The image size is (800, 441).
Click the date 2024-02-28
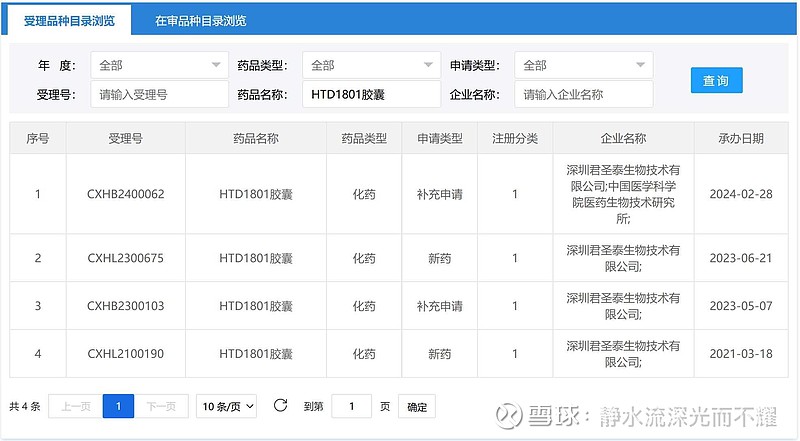click(x=741, y=194)
